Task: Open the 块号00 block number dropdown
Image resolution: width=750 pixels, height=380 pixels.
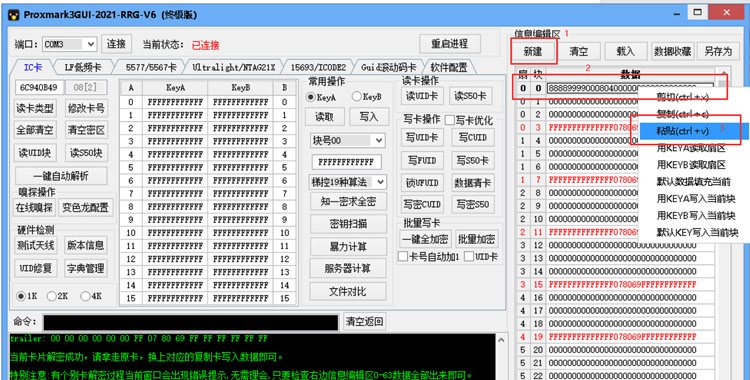Action: (347, 140)
